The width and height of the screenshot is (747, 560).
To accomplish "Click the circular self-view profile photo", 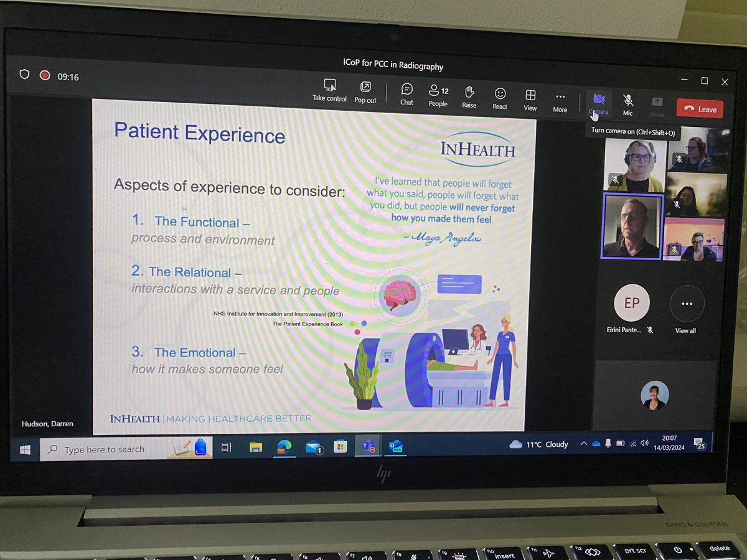I will click(655, 395).
